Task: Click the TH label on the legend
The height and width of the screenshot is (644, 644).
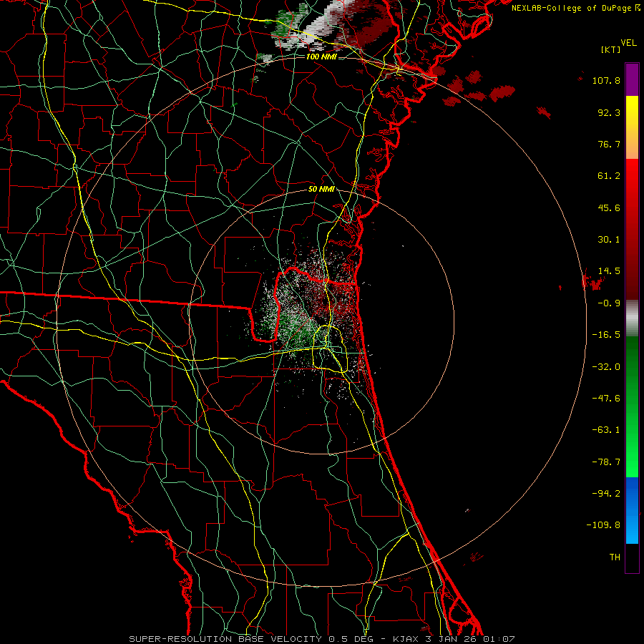Action: pyautogui.click(x=615, y=557)
